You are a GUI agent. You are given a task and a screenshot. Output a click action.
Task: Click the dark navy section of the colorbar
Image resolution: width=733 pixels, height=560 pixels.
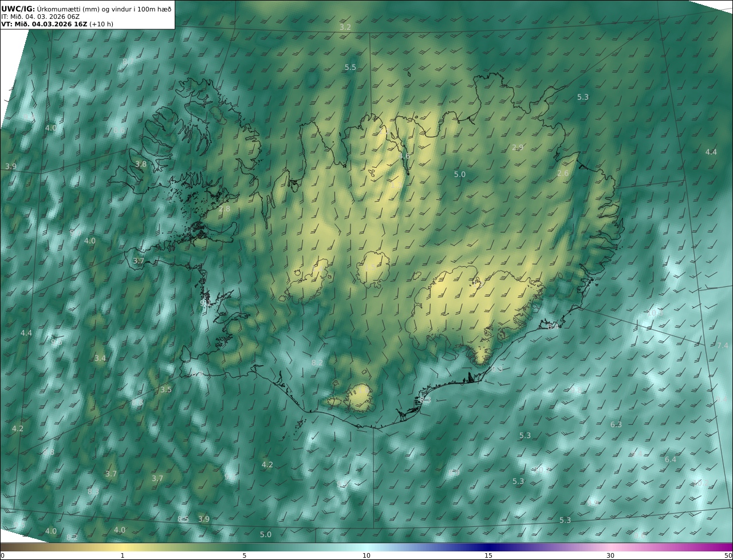pyautogui.click(x=488, y=547)
